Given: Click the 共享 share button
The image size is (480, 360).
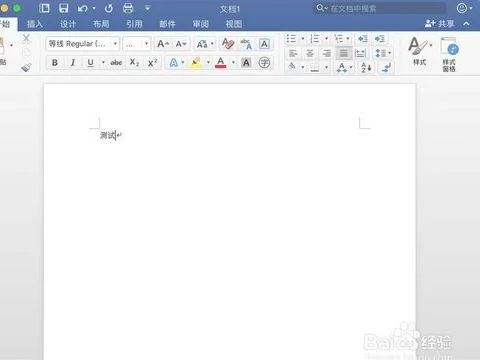Looking at the screenshot, I should (440, 24).
